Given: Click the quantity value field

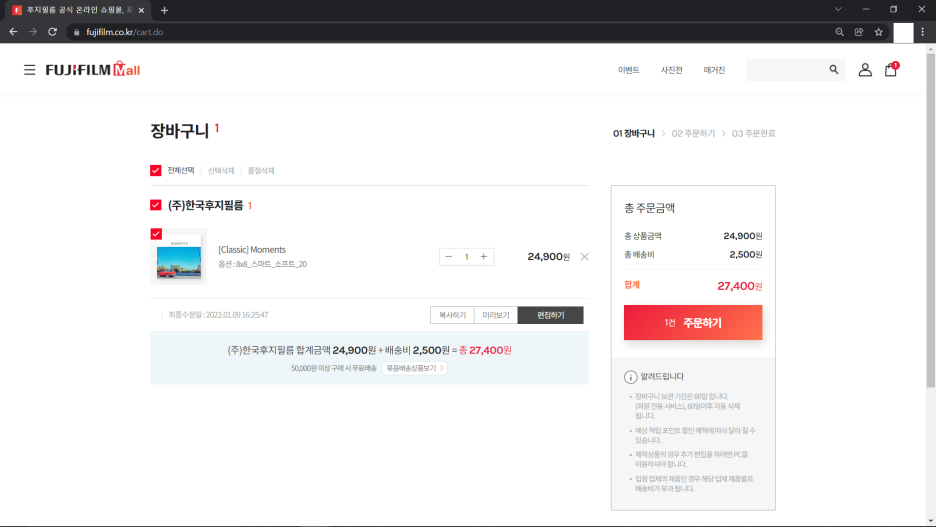Looking at the screenshot, I should [x=466, y=257].
